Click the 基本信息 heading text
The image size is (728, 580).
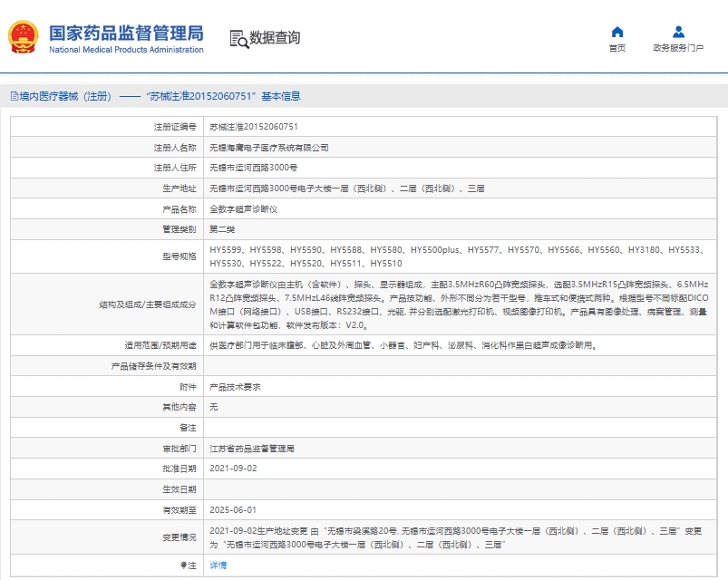point(281,96)
